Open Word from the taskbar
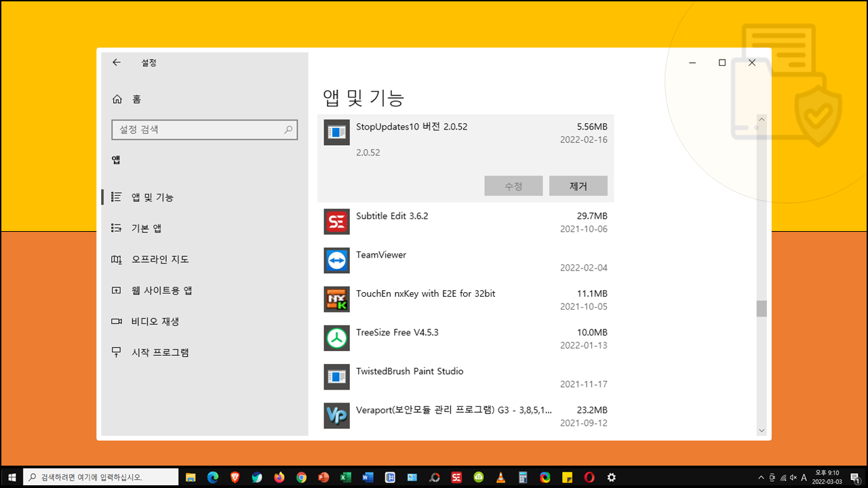This screenshot has height=488, width=868. click(368, 477)
